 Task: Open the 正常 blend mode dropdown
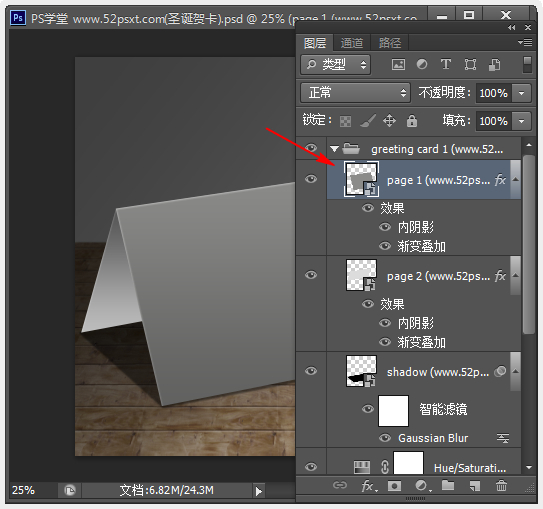[355, 93]
